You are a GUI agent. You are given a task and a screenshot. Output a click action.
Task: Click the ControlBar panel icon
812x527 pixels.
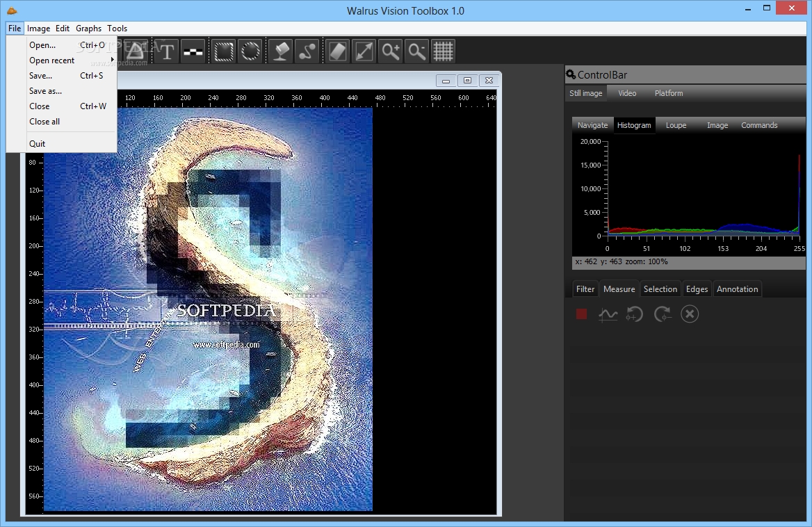[571, 74]
